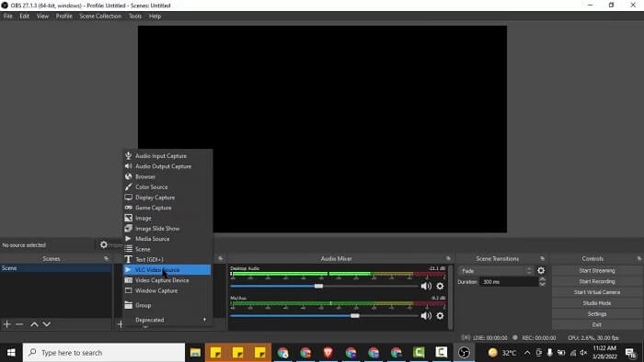Adjust Mic/Aux volume slider
644x362 pixels.
tap(355, 316)
